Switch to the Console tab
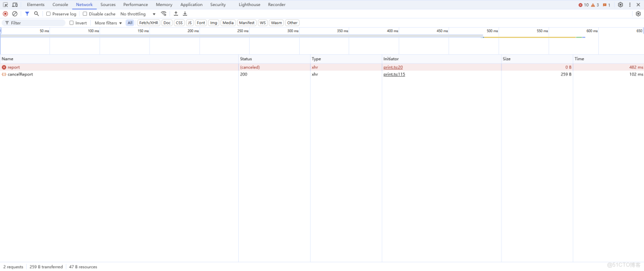Image resolution: width=644 pixels, height=271 pixels. point(60,5)
